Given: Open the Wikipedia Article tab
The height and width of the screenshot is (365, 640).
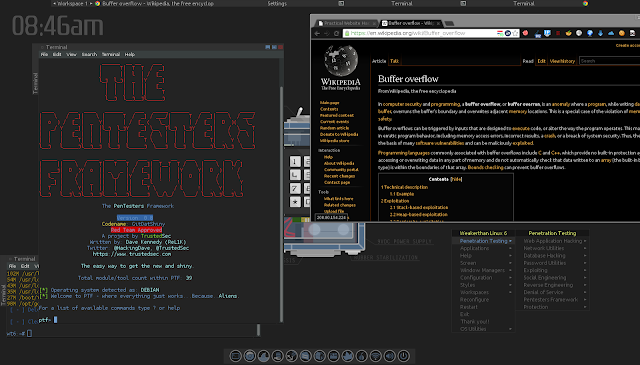Looking at the screenshot, I should 379,61.
